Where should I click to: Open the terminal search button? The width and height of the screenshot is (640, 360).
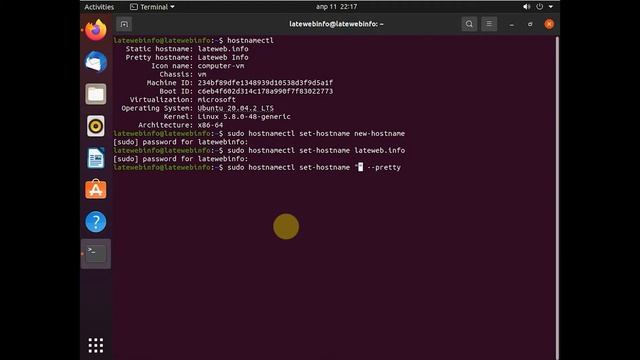[x=469, y=24]
